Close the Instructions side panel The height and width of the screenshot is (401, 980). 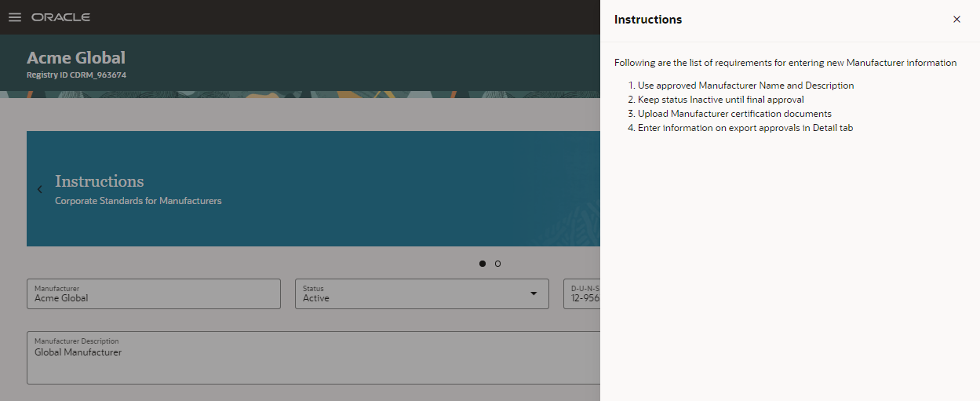click(x=956, y=20)
